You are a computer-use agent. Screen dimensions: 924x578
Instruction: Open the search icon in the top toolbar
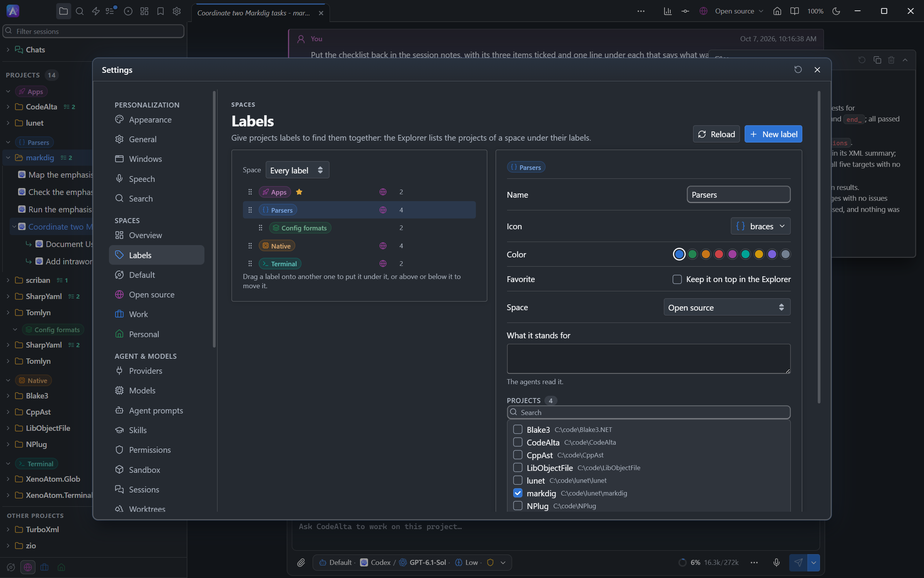pos(80,11)
